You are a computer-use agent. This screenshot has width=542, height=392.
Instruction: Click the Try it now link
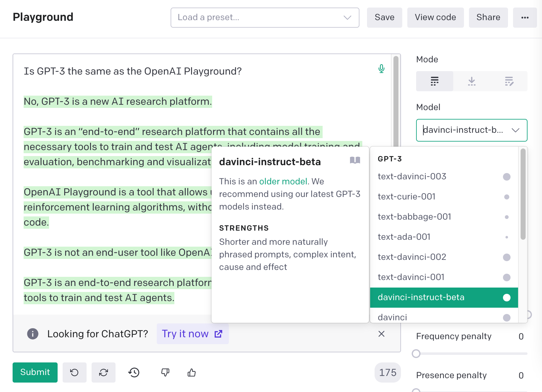point(192,334)
